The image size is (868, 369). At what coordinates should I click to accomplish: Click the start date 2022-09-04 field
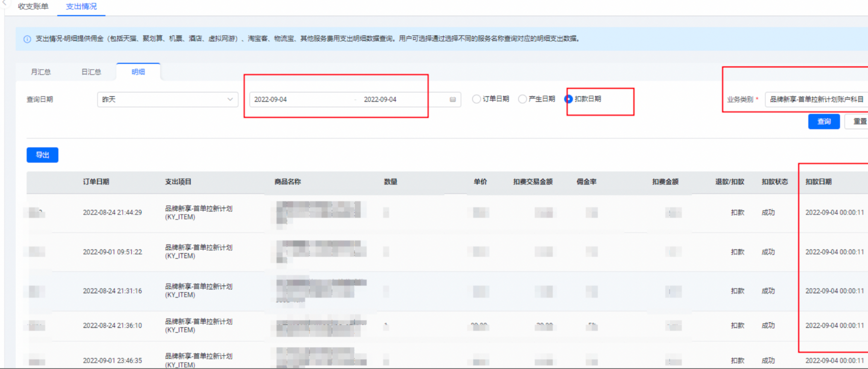pyautogui.click(x=270, y=99)
